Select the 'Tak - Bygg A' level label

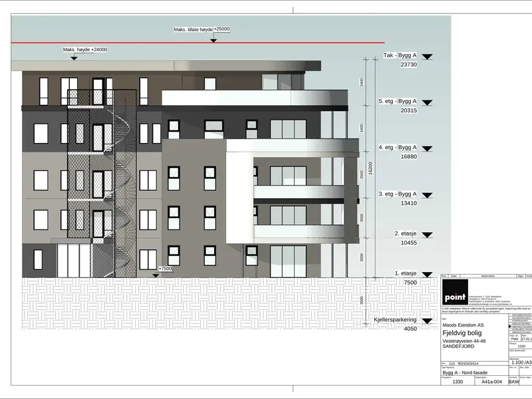click(x=400, y=55)
